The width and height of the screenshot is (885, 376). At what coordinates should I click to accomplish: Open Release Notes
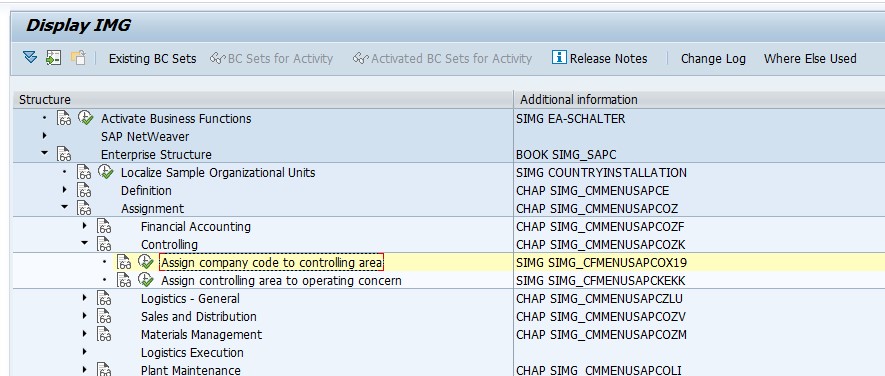(x=599, y=59)
